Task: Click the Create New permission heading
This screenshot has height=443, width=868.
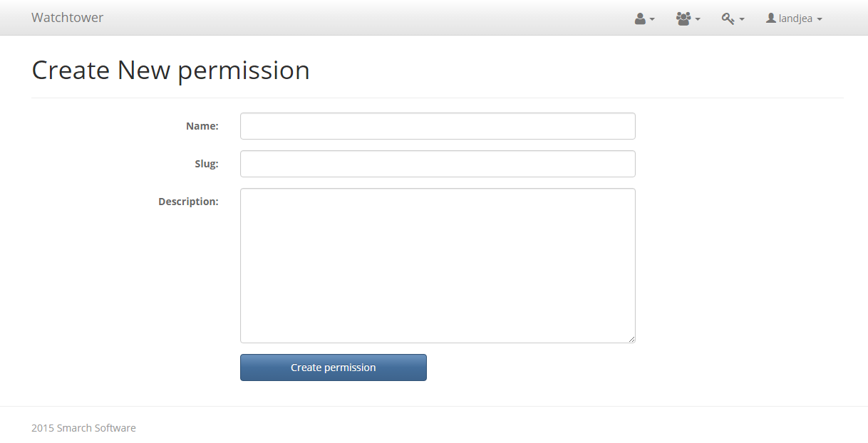Action: 170,70
